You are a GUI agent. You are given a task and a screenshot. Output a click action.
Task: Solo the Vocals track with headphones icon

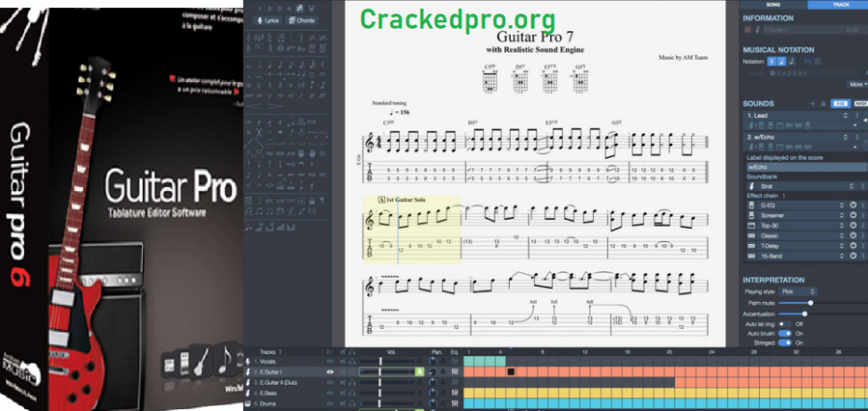tap(352, 362)
